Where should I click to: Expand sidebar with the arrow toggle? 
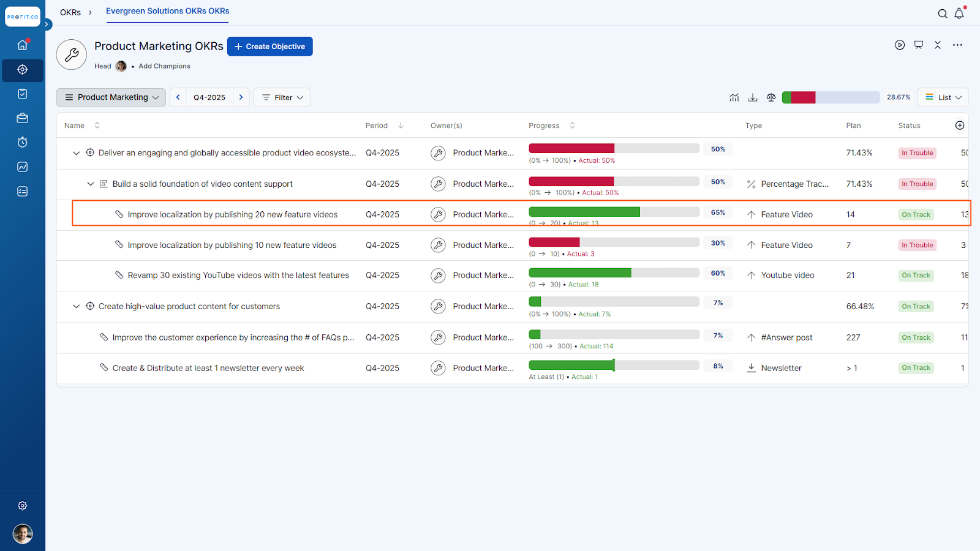(x=47, y=24)
